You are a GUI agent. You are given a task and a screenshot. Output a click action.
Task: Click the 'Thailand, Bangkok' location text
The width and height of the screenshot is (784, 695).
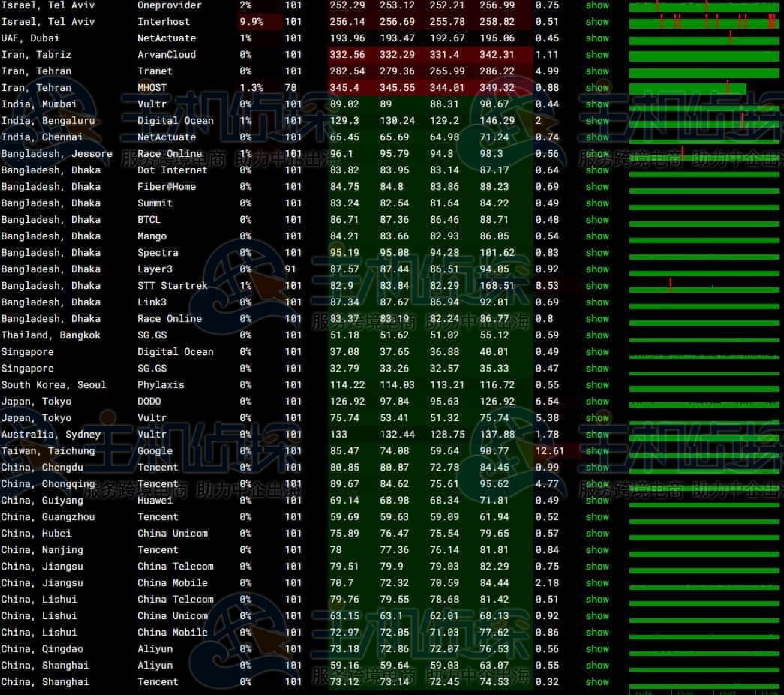[x=50, y=335]
